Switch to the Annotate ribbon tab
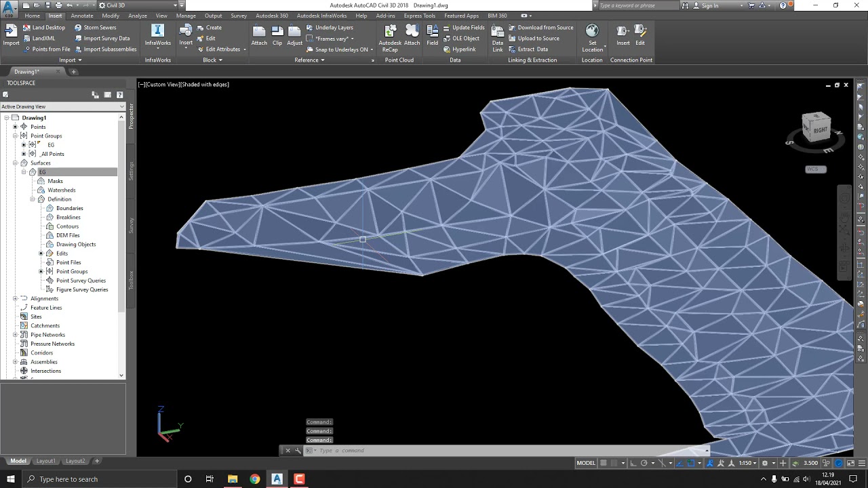This screenshot has width=868, height=488. coord(82,16)
